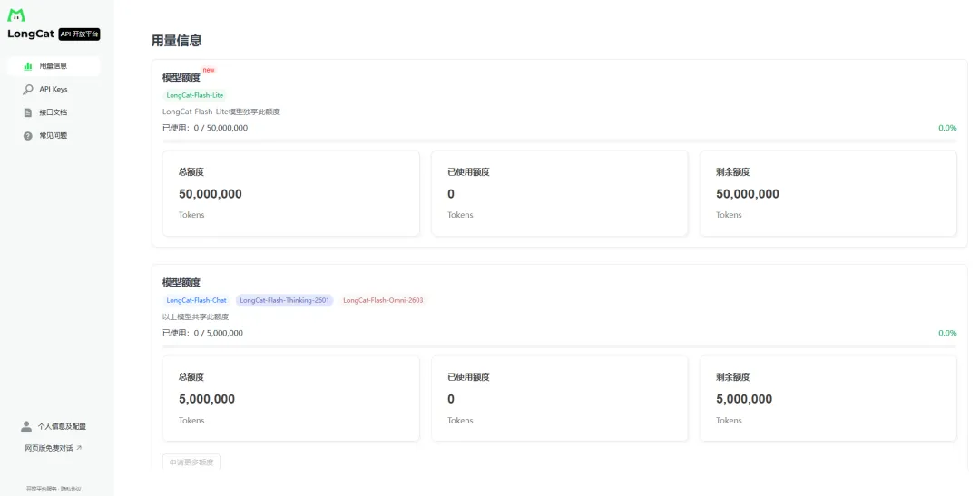
Task: Click the text 以上模型共享此额度
Action: pyautogui.click(x=196, y=316)
